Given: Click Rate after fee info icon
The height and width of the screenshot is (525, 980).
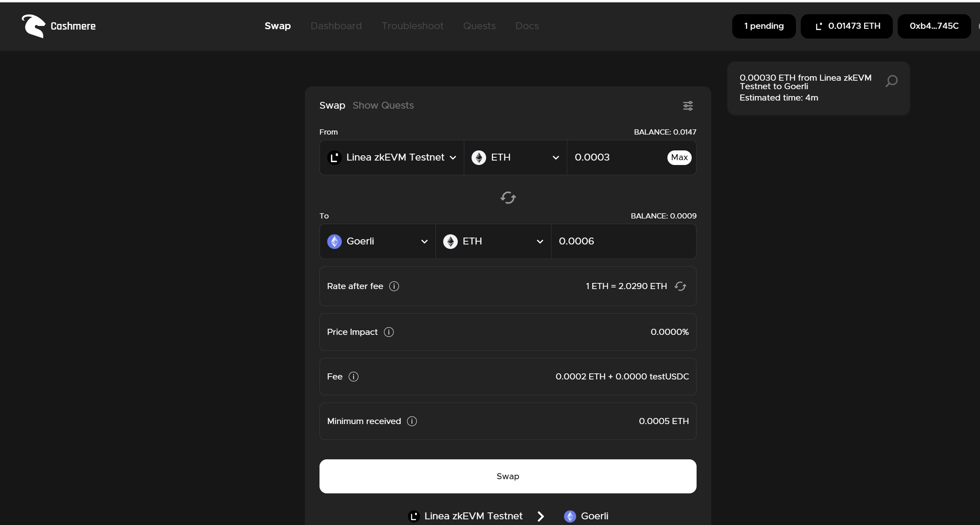Looking at the screenshot, I should [x=394, y=286].
